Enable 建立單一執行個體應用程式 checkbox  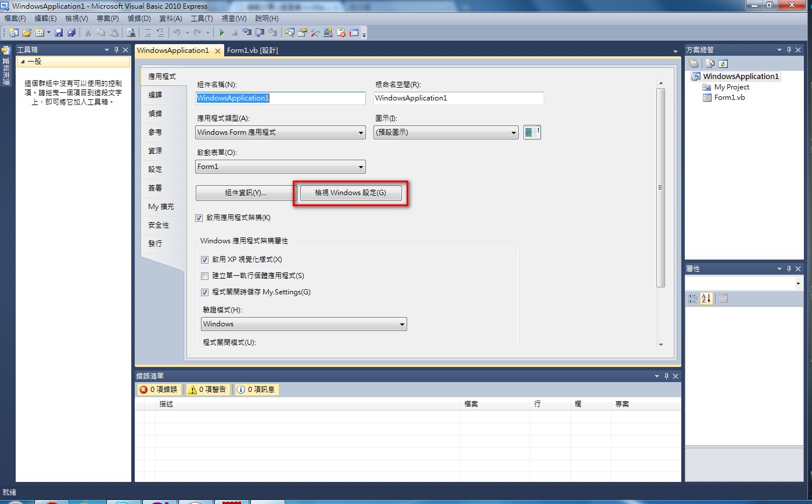tap(204, 276)
